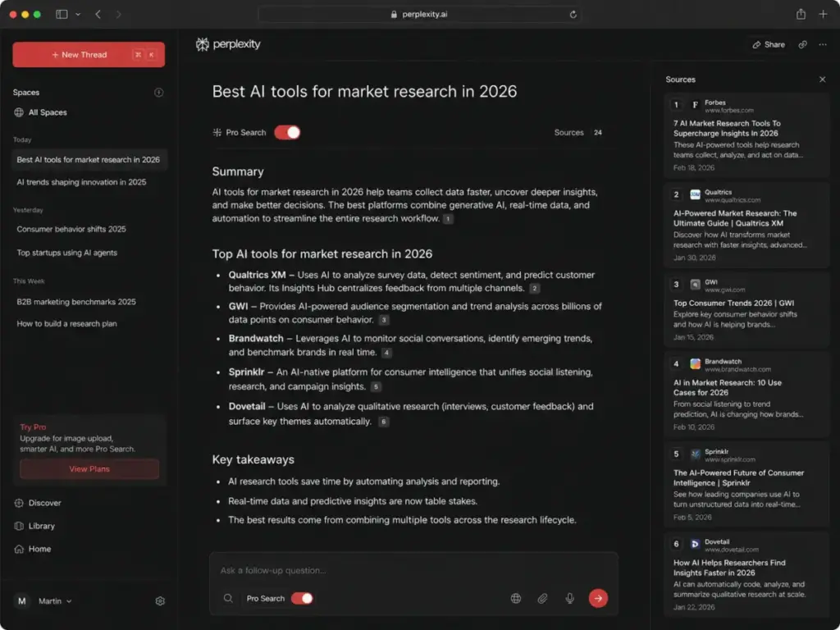The width and height of the screenshot is (840, 630).
Task: Click citation 5 after Sprinklr bullet
Action: pos(376,387)
